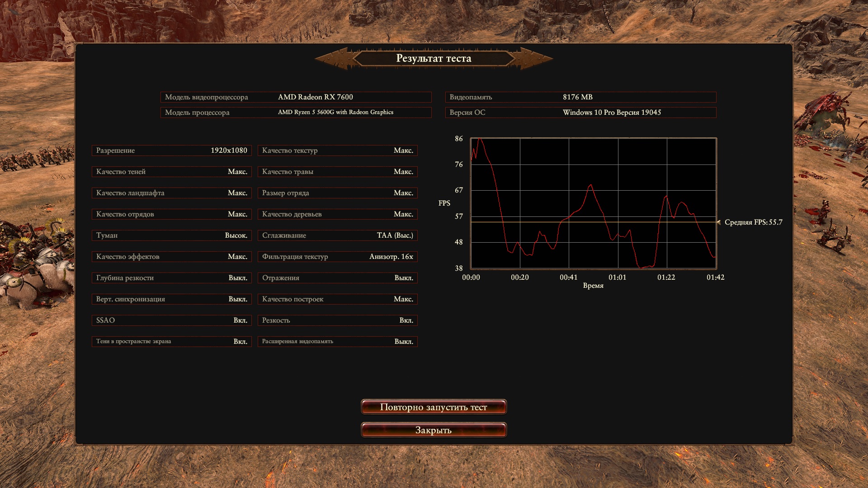This screenshot has height=488, width=868.
Task: Click the "Отражения" Выкл. row
Action: [x=337, y=278]
